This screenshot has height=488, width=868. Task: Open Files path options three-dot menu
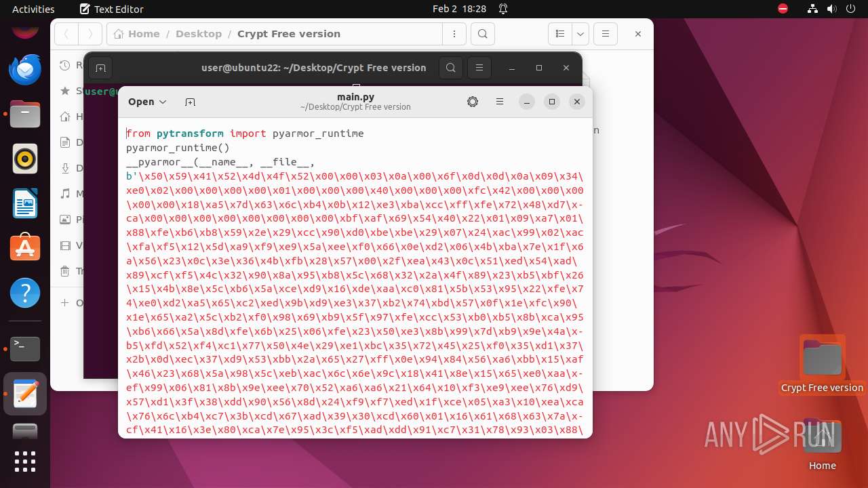click(x=454, y=34)
